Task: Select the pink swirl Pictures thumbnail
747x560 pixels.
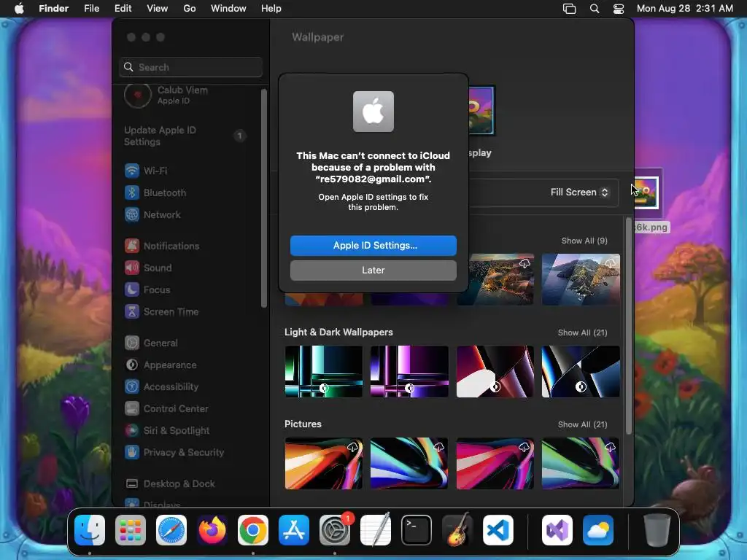Action: click(495, 463)
